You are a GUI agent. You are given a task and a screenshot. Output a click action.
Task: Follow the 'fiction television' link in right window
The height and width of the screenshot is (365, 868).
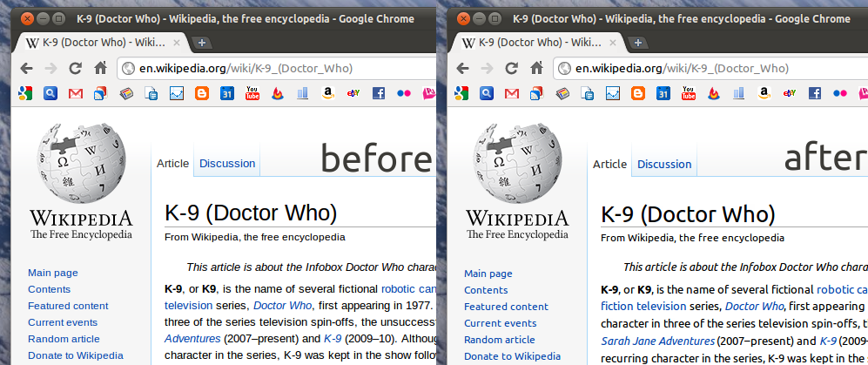[x=643, y=306]
